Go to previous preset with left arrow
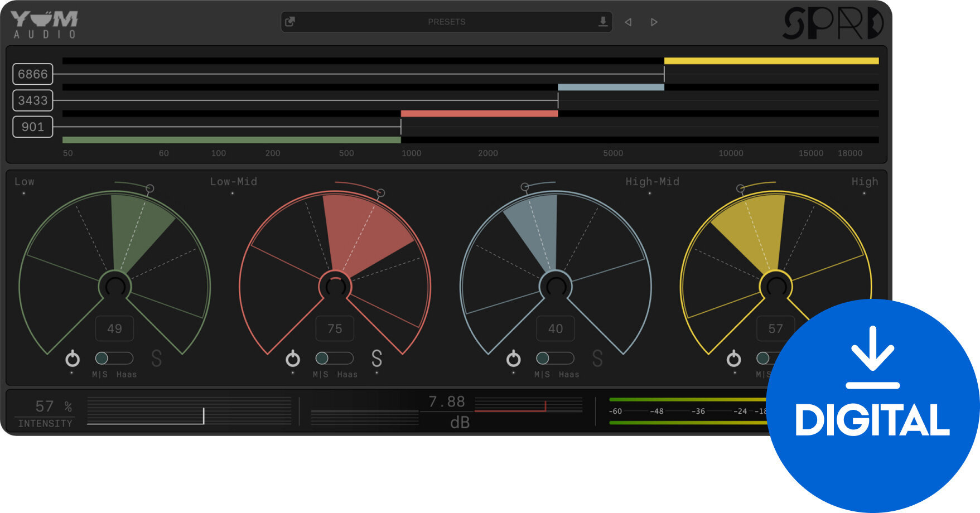 click(628, 22)
